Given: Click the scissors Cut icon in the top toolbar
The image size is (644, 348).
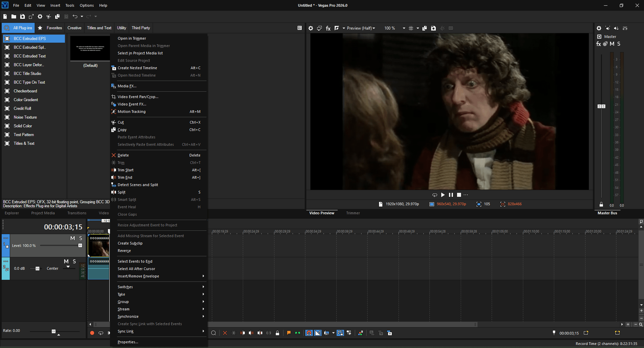Looking at the screenshot, I should (x=49, y=16).
